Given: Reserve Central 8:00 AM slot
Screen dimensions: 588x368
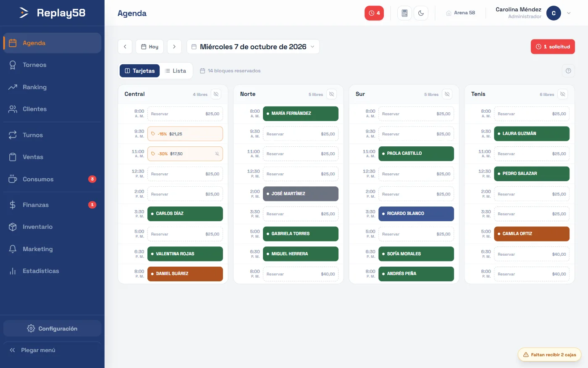Looking at the screenshot, I should click(185, 114).
